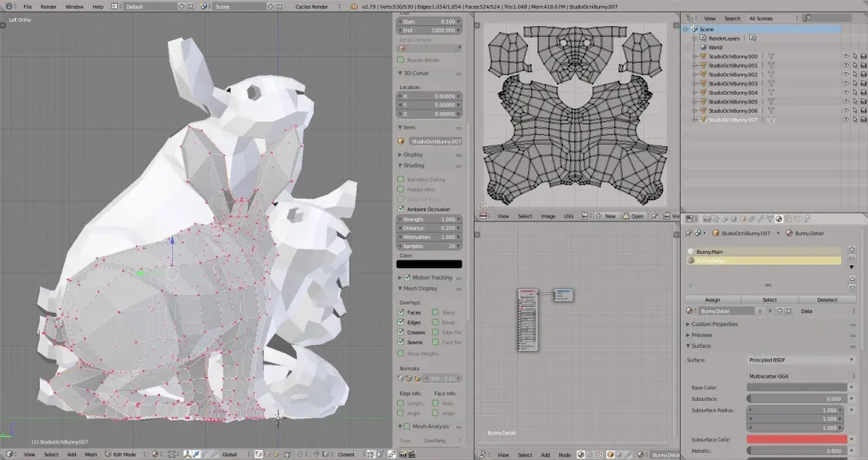Toggle shader nodes icon in node editor header

tap(581, 454)
